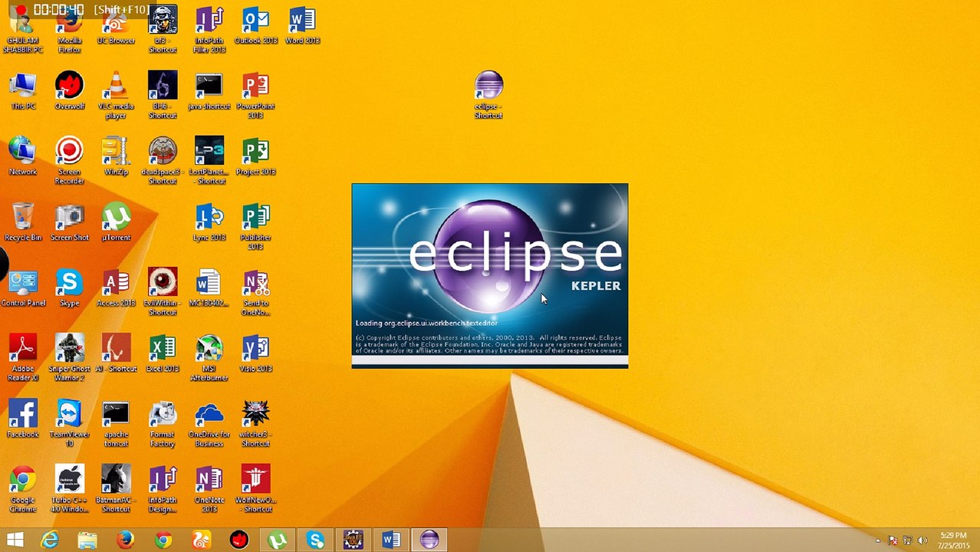Select the Google Chrome desktop icon
The height and width of the screenshot is (552, 980).
[x=23, y=489]
